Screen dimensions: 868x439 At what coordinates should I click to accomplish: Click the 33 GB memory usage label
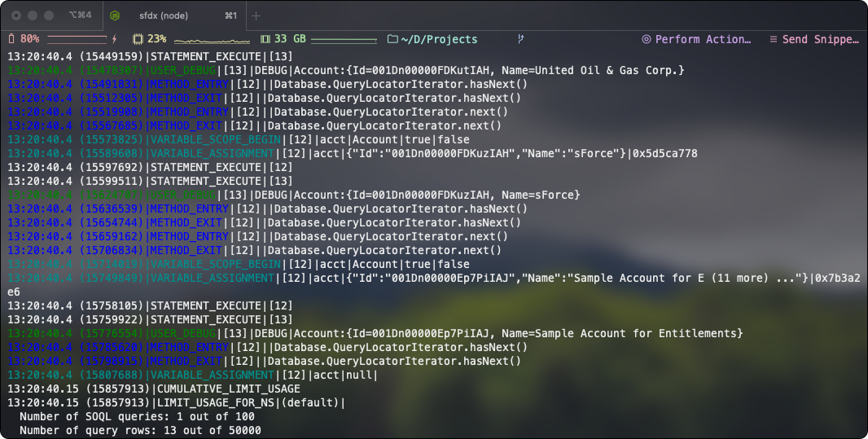[x=290, y=39]
